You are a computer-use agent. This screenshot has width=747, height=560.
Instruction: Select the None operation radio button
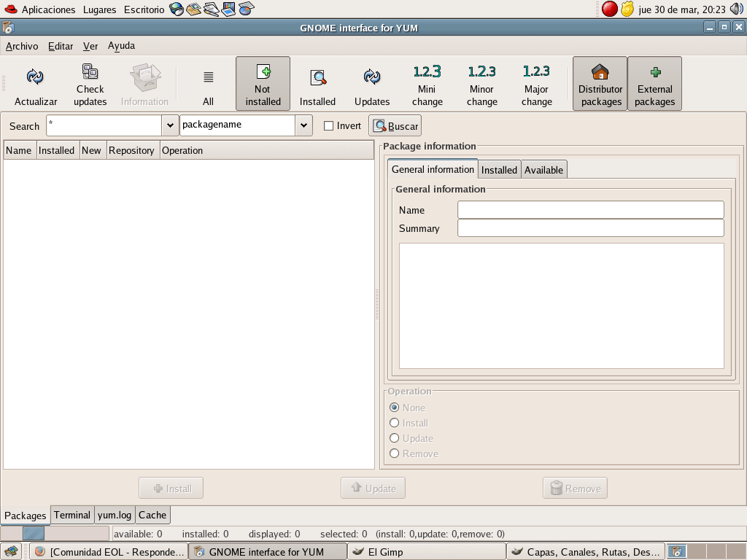click(394, 408)
